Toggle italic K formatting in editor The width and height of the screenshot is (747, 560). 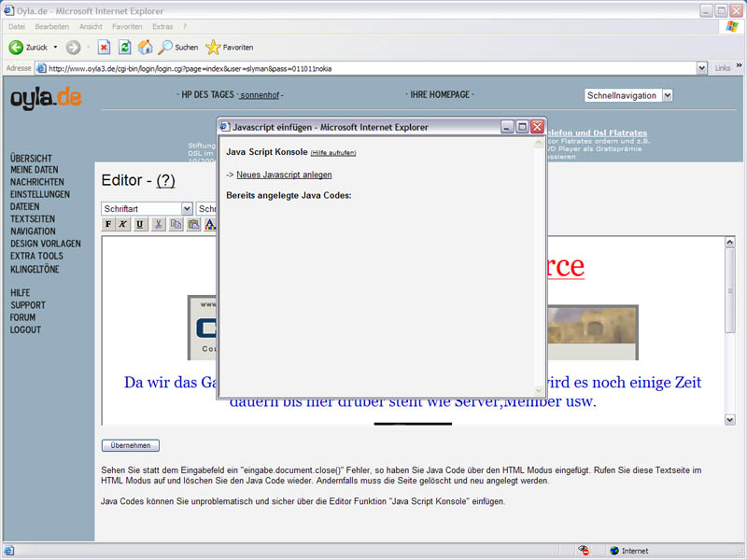click(123, 224)
